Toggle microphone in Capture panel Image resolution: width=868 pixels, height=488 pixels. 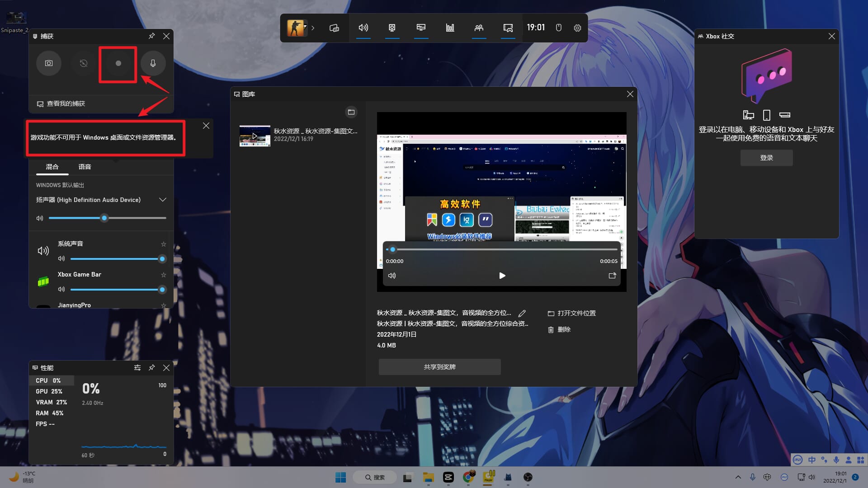tap(153, 63)
